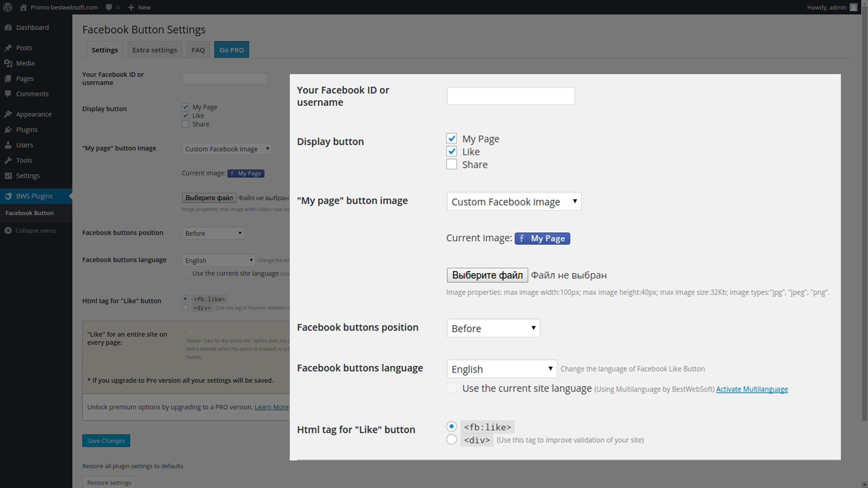Viewport: 868px width, 488px height.
Task: Open the Extra settings tab
Action: pos(155,50)
